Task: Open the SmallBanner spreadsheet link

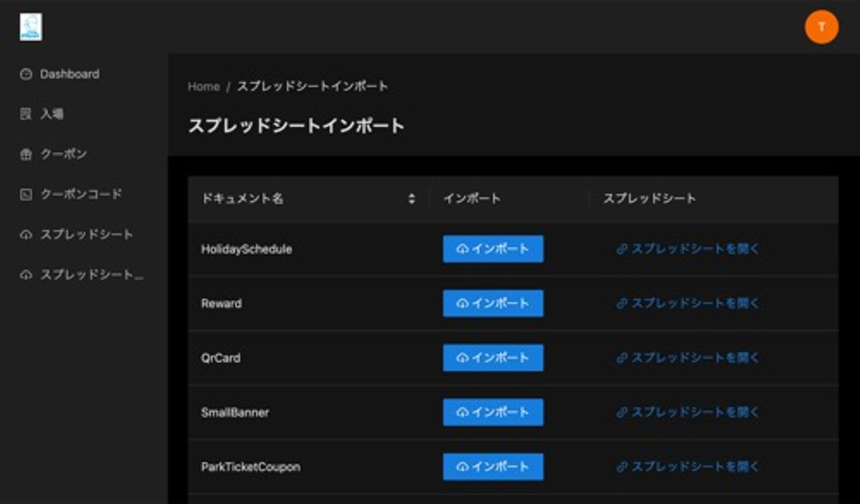Action: point(687,412)
